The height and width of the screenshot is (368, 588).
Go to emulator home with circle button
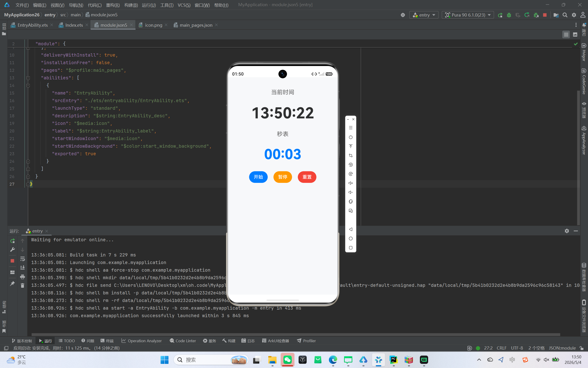[x=351, y=239]
